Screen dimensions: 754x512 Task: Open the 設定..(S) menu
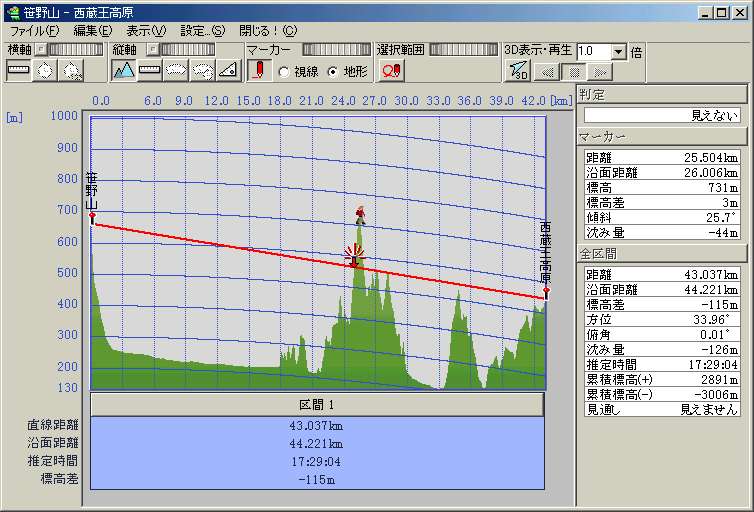[202, 31]
